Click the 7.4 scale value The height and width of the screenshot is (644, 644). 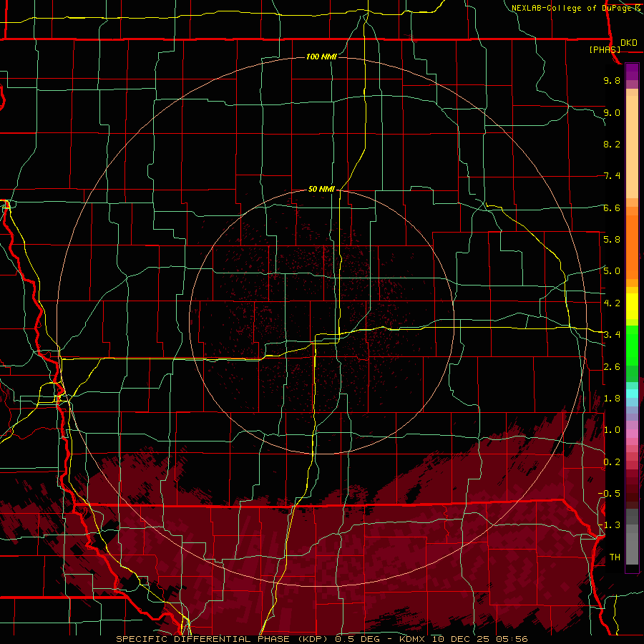pyautogui.click(x=612, y=176)
